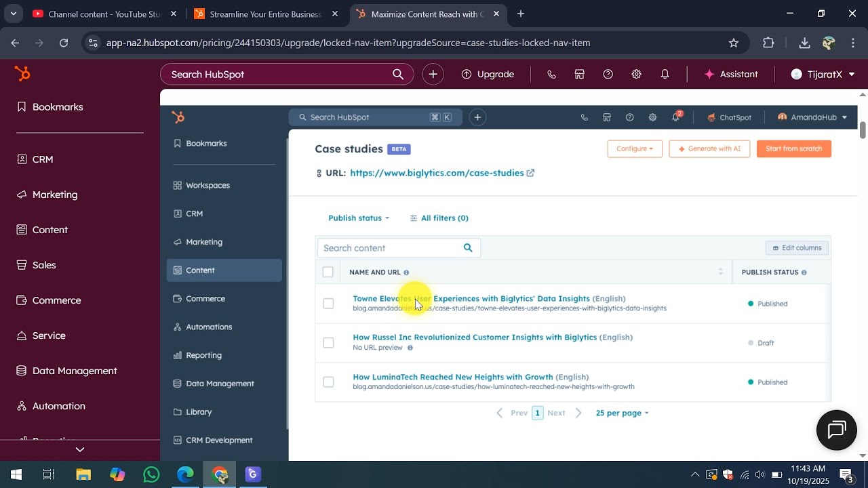The height and width of the screenshot is (488, 868).
Task: Reload the page in Chrome
Action: [64, 43]
